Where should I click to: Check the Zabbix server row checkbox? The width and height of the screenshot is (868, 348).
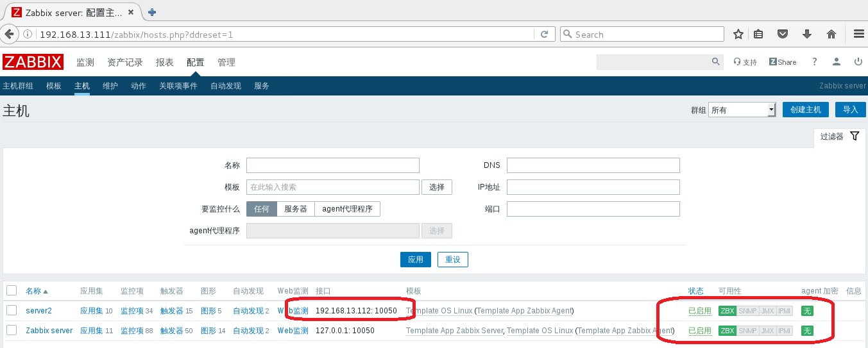(12, 330)
